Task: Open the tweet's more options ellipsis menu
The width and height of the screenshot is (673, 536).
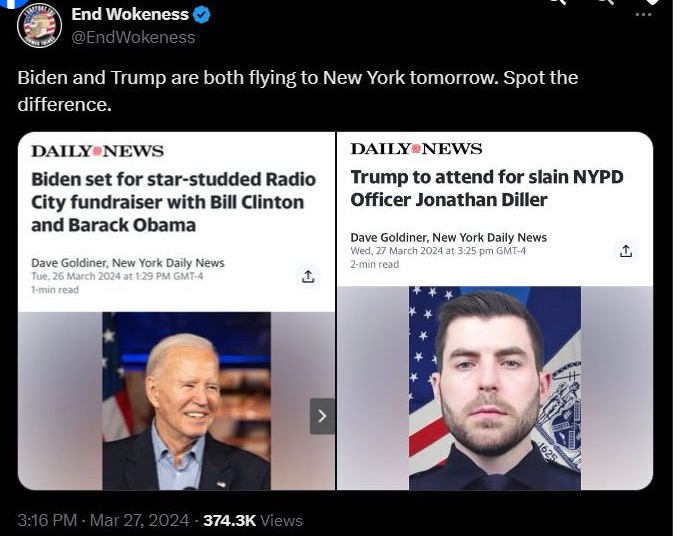Action: pos(643,14)
